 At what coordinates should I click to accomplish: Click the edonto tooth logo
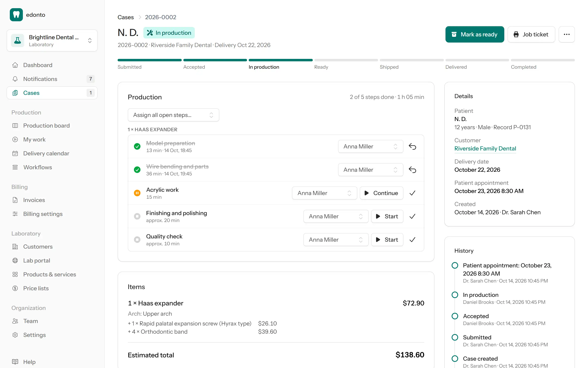tap(16, 15)
